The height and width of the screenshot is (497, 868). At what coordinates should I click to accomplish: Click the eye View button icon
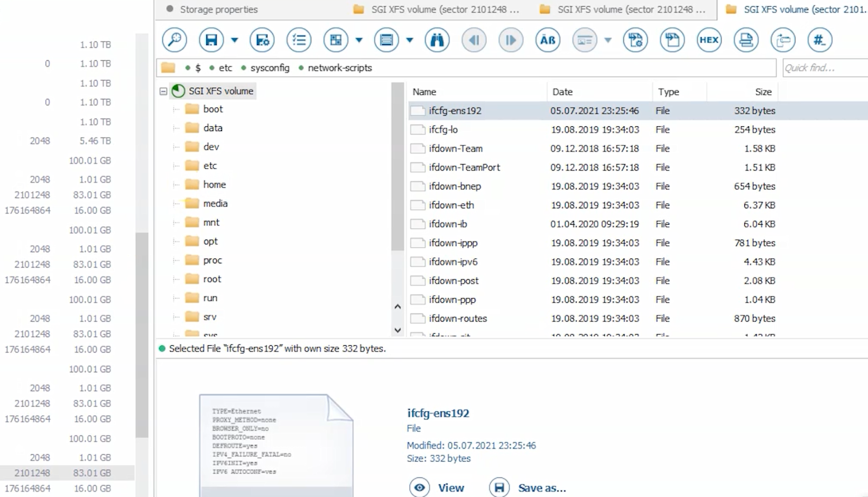click(x=419, y=487)
